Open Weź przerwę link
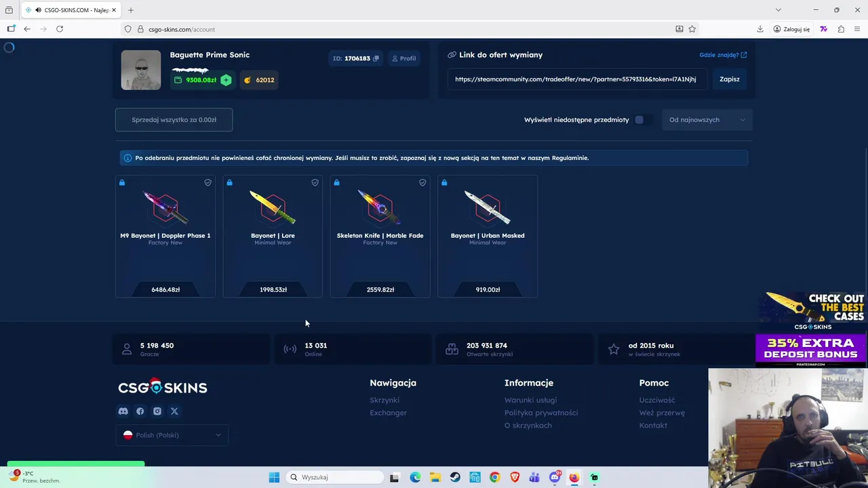Viewport: 868px width, 488px height. point(662,413)
